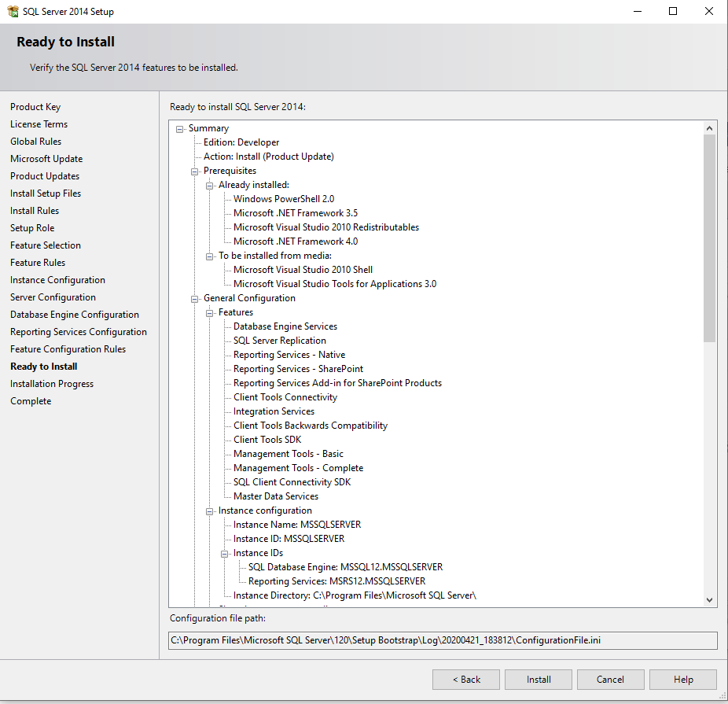The height and width of the screenshot is (704, 728).
Task: Collapse the General Configuration node
Action: 194,299
